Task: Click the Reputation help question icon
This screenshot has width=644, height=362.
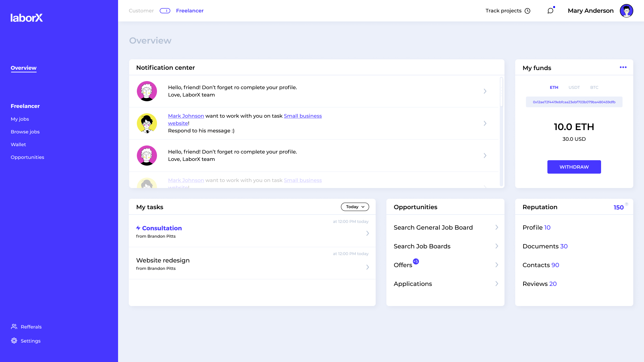Action: pyautogui.click(x=627, y=204)
